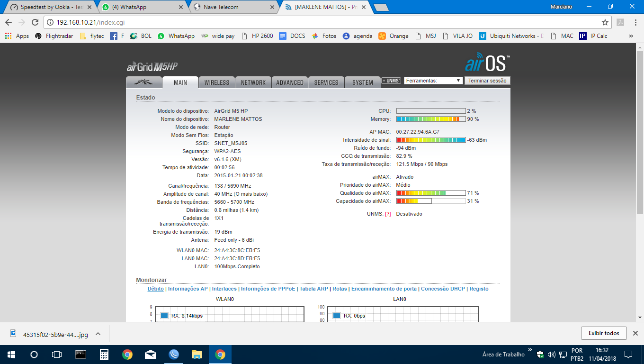This screenshot has height=364, width=644.
Task: Open the Calculator taskbar app
Action: (104, 354)
